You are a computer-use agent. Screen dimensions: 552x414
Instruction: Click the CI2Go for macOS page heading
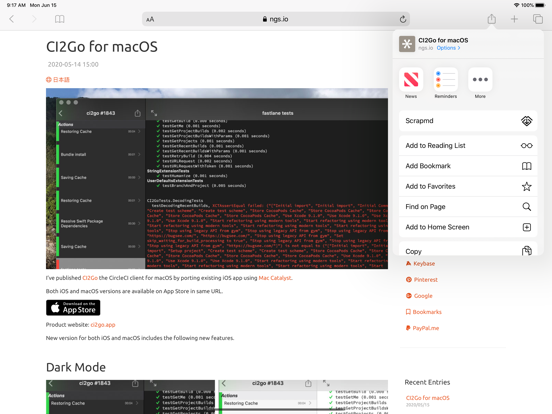pos(102,47)
